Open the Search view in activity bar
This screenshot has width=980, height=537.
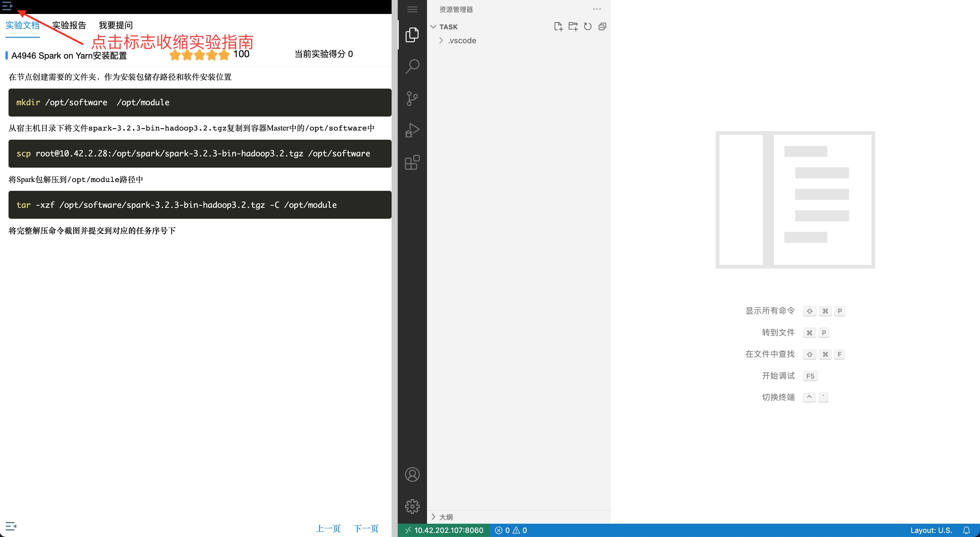click(x=412, y=66)
